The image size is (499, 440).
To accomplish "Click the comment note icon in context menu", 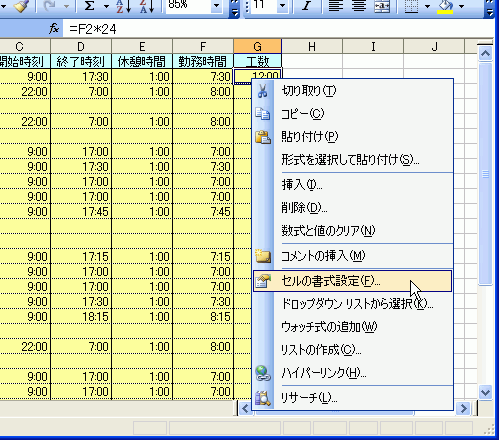I will pos(263,256).
